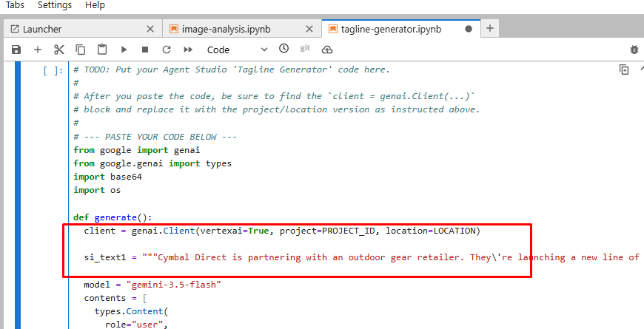Save the notebook with the floppy disk icon
644x329 pixels.
tap(16, 50)
